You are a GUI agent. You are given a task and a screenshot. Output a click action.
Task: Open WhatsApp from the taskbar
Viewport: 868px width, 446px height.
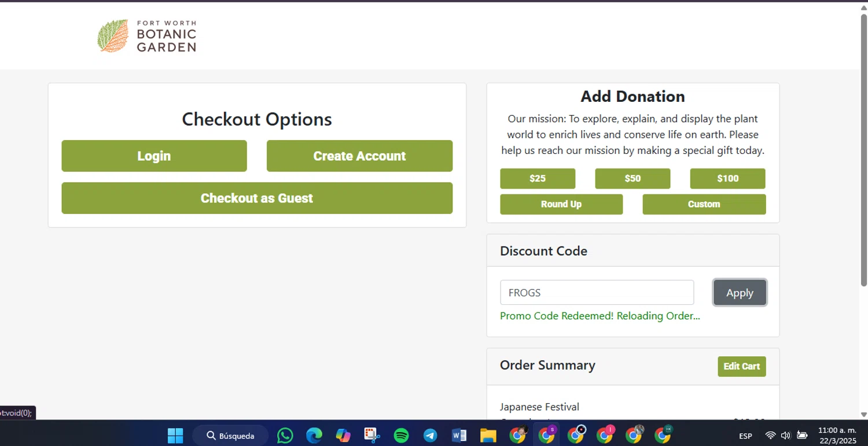[x=285, y=436]
